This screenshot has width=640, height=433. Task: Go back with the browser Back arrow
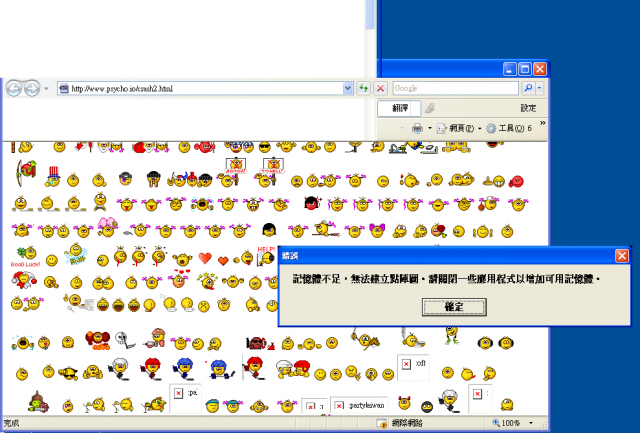(x=13, y=88)
